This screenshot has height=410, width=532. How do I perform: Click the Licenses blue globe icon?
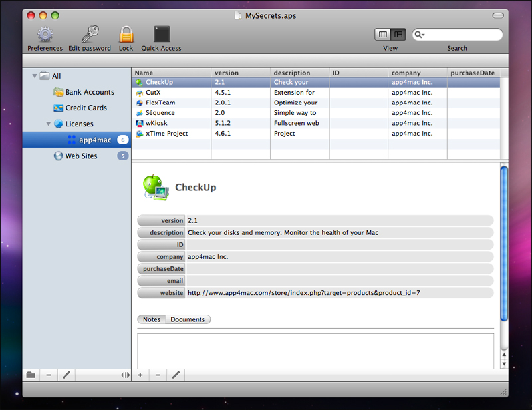click(59, 124)
